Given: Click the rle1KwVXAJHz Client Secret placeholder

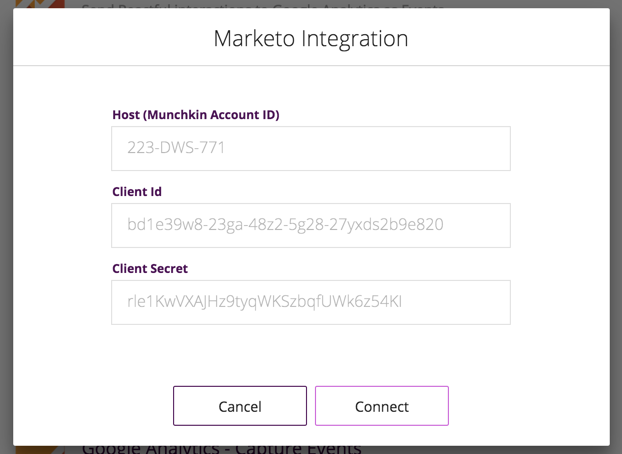Looking at the screenshot, I should (264, 302).
